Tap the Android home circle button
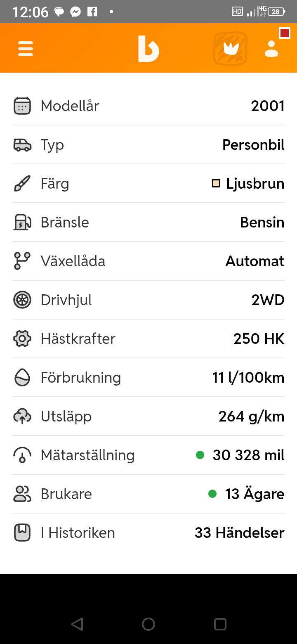Screen dimensions: 297x644 148,624
